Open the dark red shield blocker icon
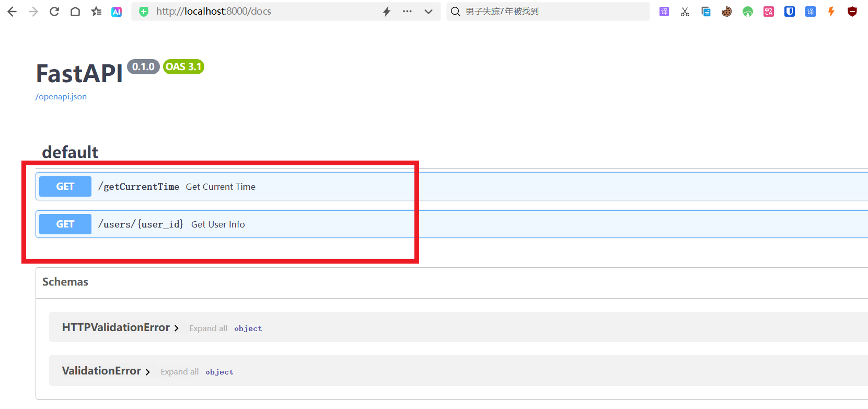This screenshot has width=868, height=409. pos(852,12)
